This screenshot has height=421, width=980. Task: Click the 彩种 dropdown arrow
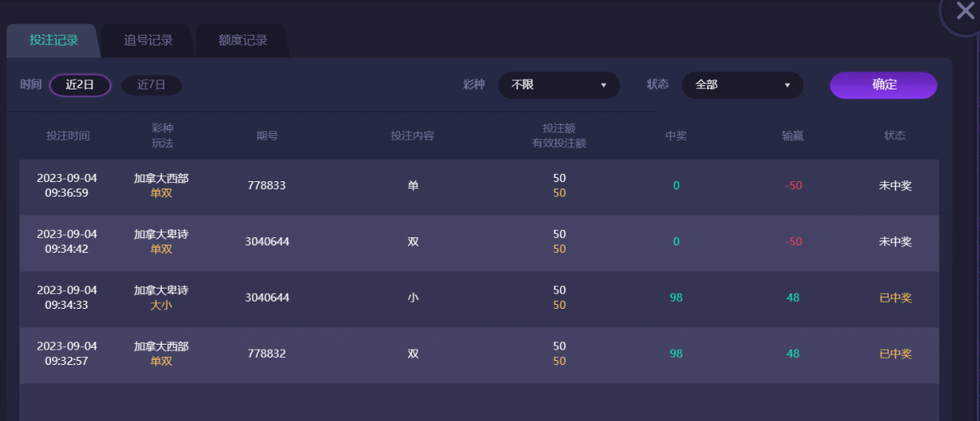point(604,85)
